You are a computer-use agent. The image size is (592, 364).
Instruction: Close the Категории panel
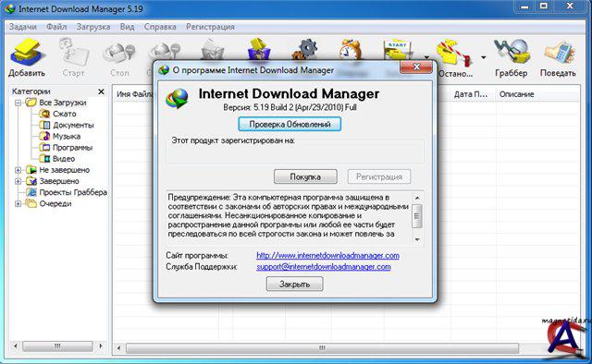coord(101,91)
